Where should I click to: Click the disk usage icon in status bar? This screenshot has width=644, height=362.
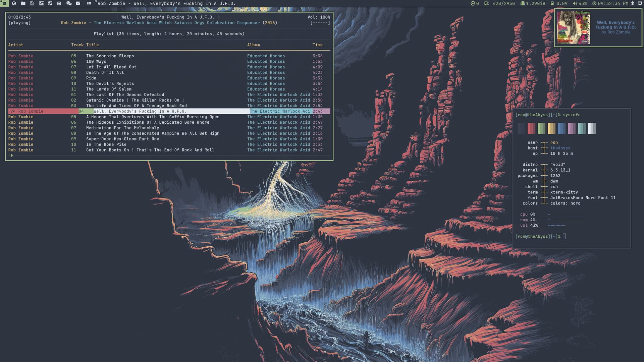point(486,3)
